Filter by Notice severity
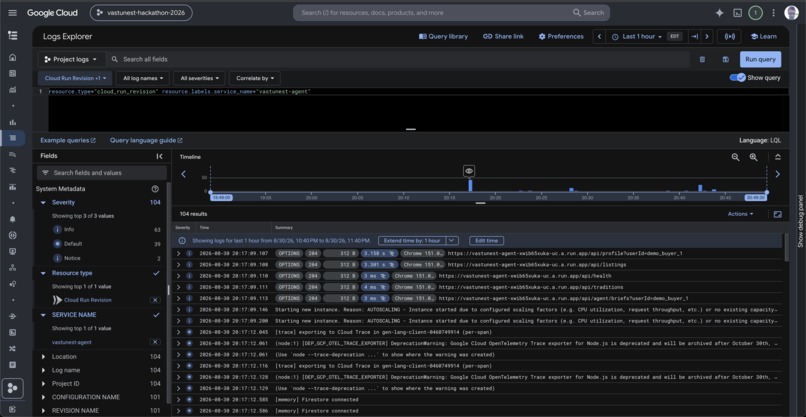806x417 pixels. pos(72,258)
